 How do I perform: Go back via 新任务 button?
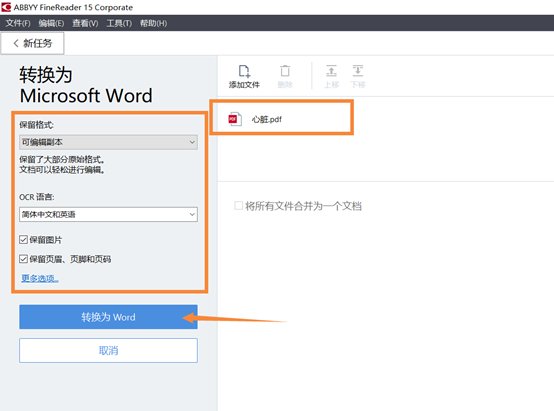(x=32, y=43)
